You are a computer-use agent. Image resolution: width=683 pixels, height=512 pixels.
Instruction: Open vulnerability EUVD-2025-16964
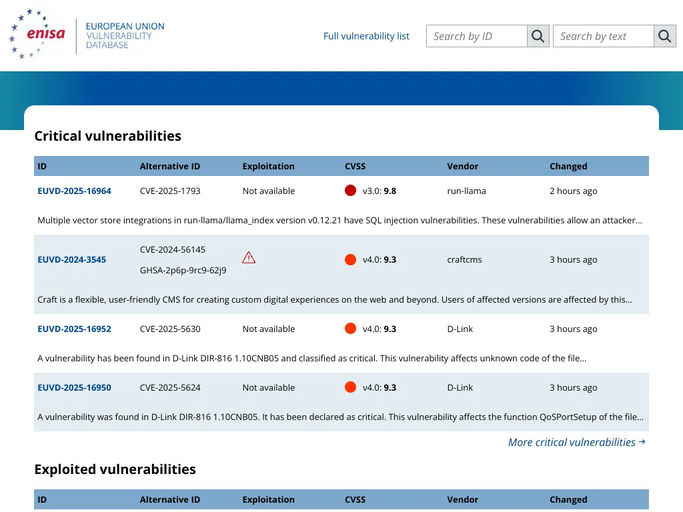coord(74,191)
